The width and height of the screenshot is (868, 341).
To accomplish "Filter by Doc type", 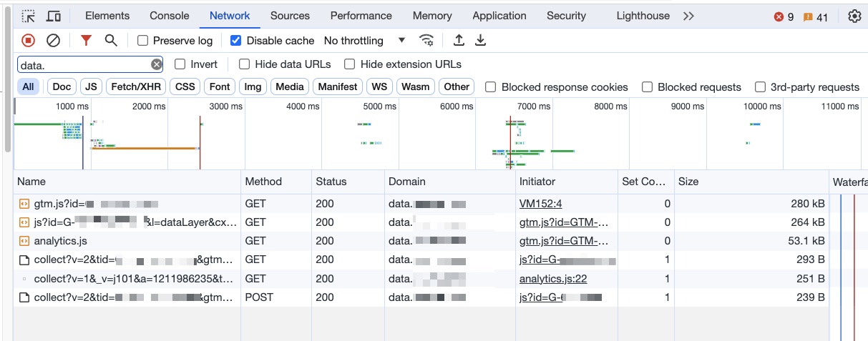I will tap(62, 87).
